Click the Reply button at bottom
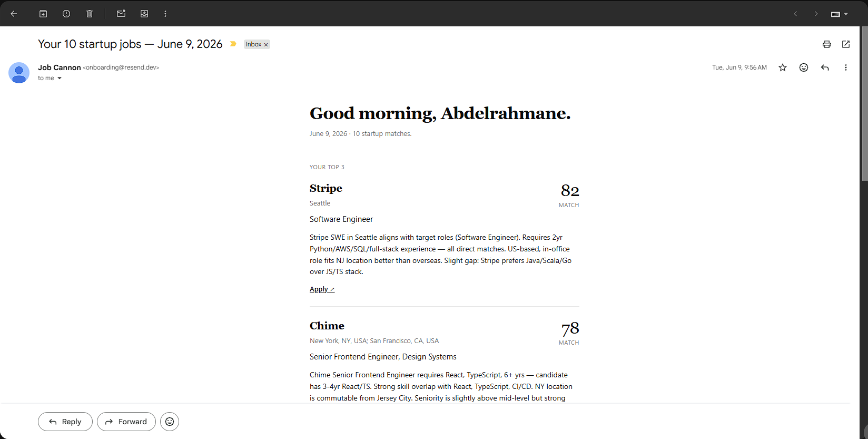 click(65, 422)
